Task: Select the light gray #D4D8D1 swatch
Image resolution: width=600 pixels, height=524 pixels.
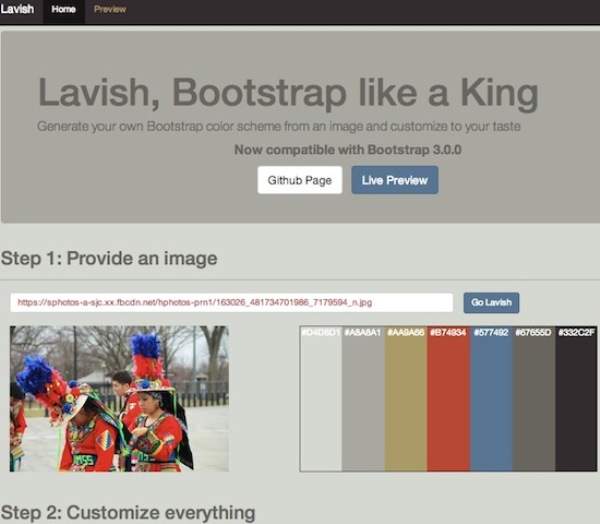Action: point(321,400)
